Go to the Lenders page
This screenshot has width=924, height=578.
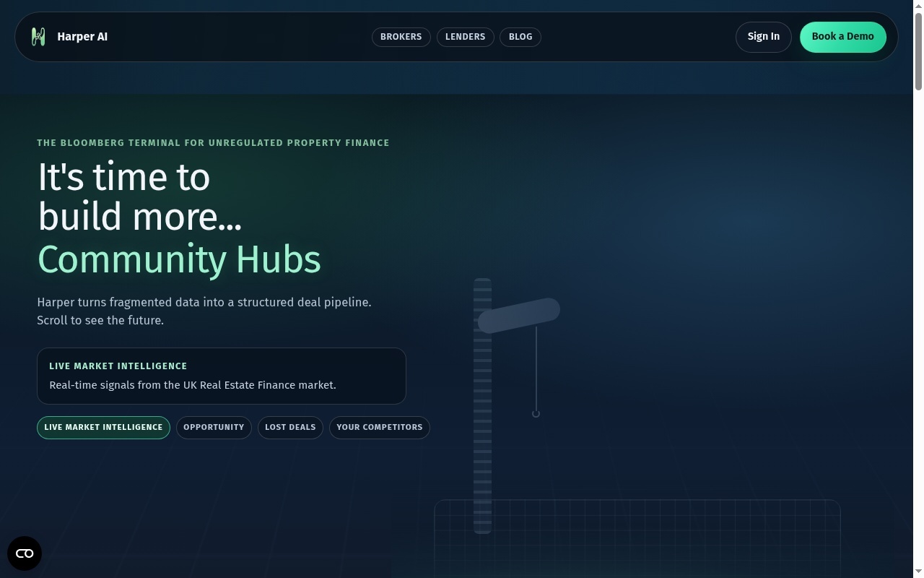[466, 37]
